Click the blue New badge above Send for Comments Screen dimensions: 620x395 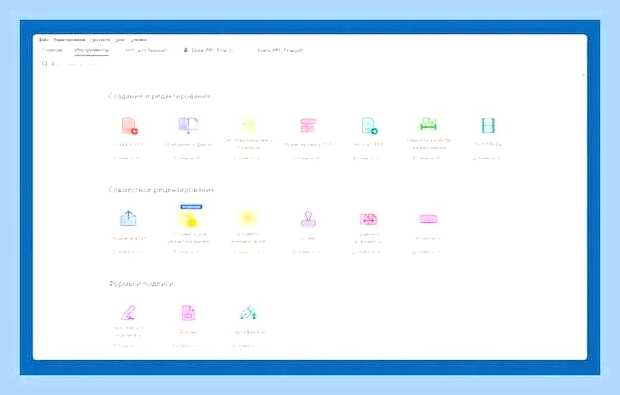point(191,206)
